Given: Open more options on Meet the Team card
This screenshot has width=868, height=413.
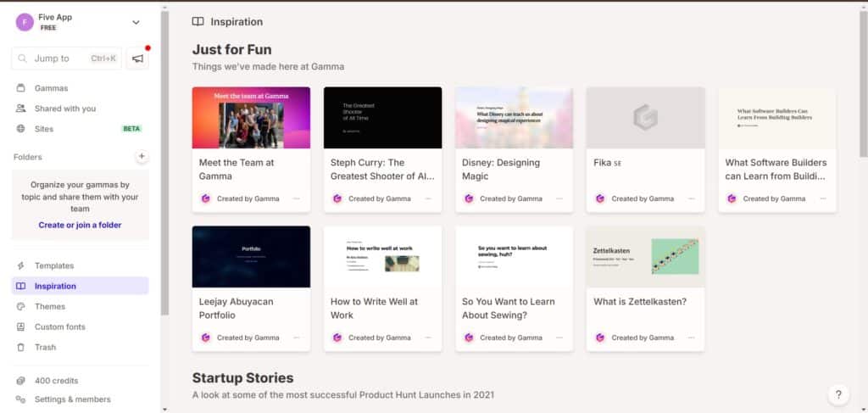Looking at the screenshot, I should (297, 198).
